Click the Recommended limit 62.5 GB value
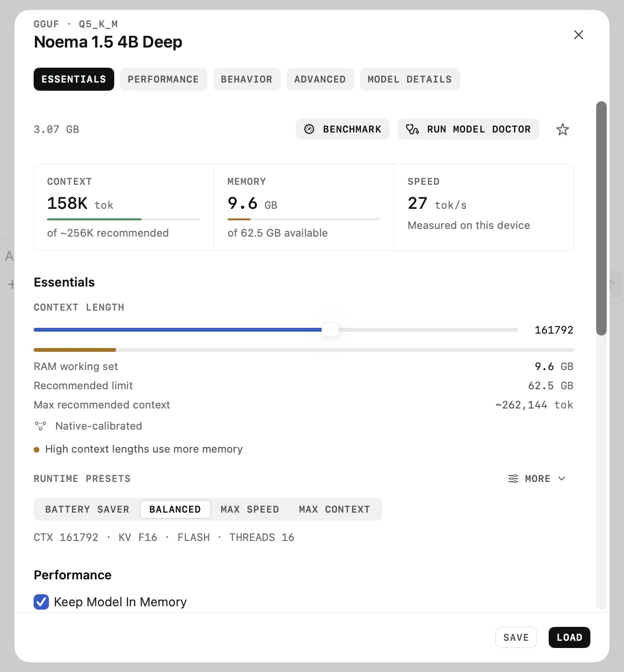This screenshot has height=672, width=624. [x=551, y=385]
